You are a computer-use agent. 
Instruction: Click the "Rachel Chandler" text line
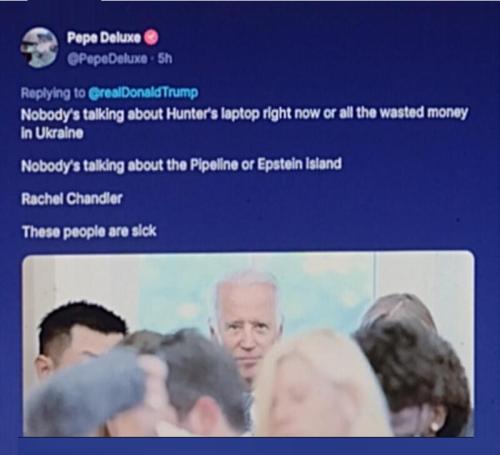click(72, 199)
